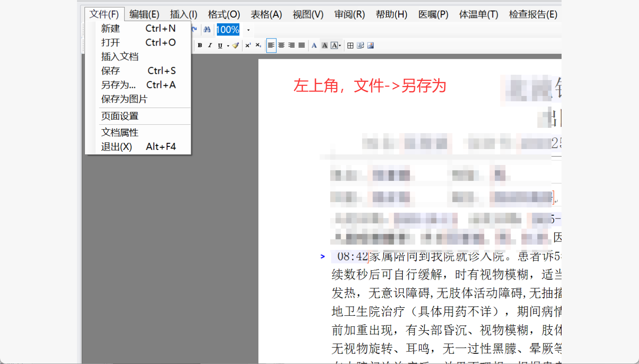The image size is (639, 364).
Task: Click the insert picture icon
Action: pos(371,46)
